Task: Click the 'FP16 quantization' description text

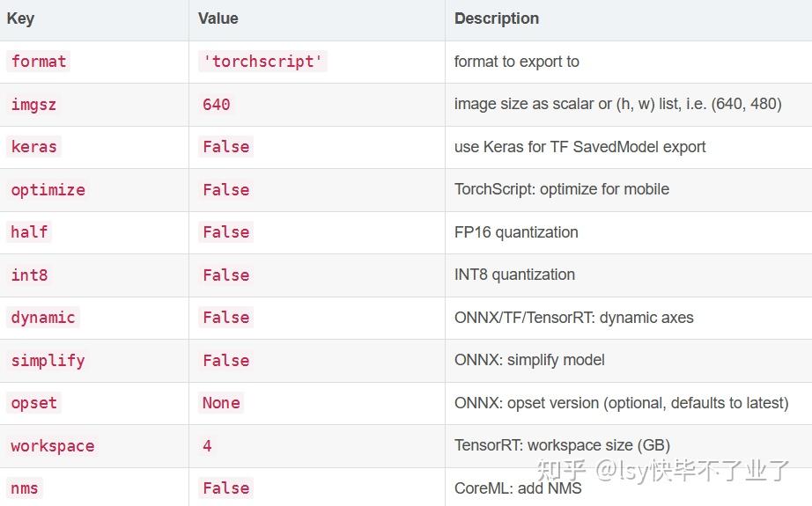Action: click(516, 232)
